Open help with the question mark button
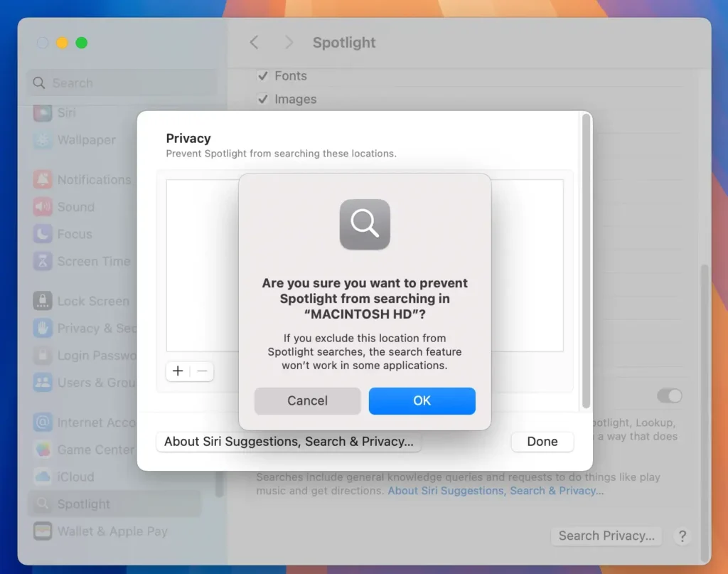 point(682,536)
